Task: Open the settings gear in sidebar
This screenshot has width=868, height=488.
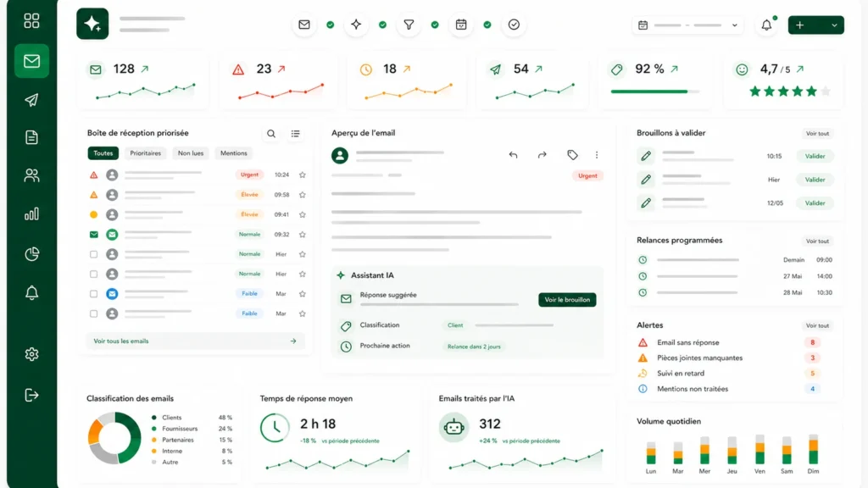Action: (31, 354)
